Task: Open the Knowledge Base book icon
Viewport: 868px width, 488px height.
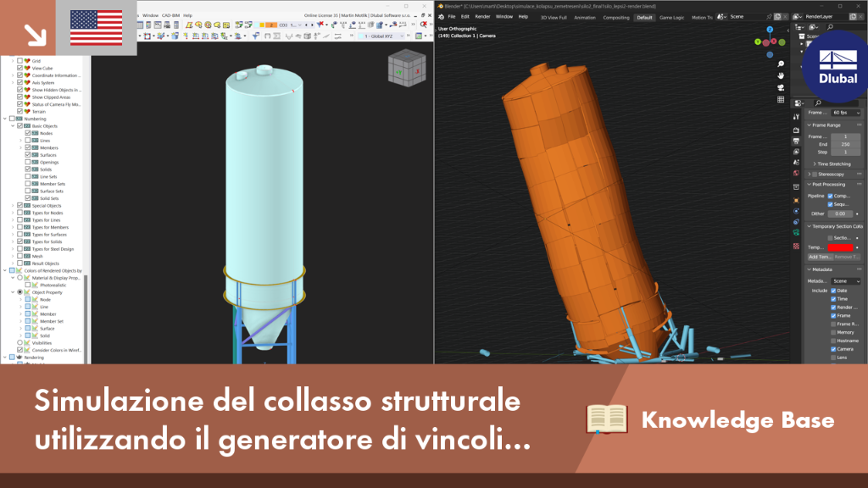Action: [607, 419]
